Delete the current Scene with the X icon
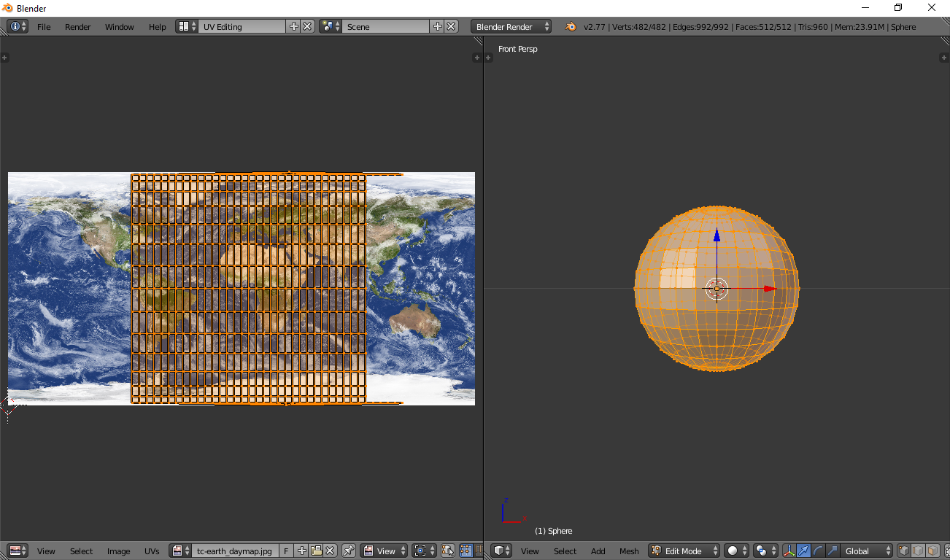 tap(452, 27)
